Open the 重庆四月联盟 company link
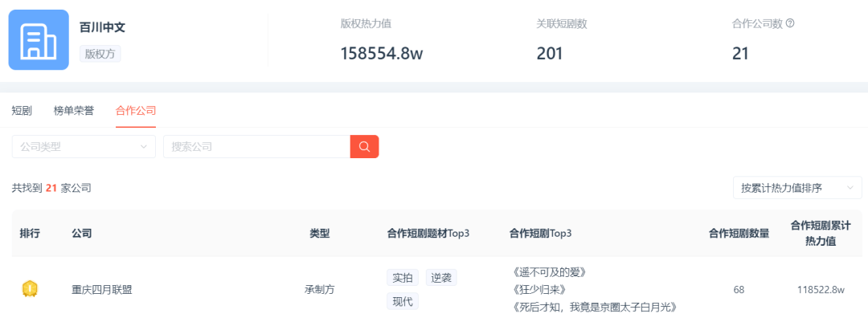Image resolution: width=868 pixels, height=322 pixels. click(x=102, y=290)
